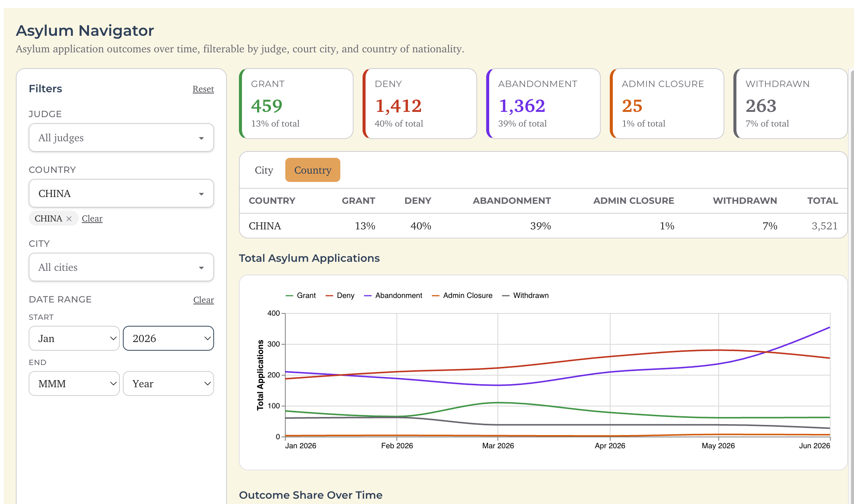Screen dimensions: 854x504
Task: Toggle the Deny series in legend
Action: [340, 296]
